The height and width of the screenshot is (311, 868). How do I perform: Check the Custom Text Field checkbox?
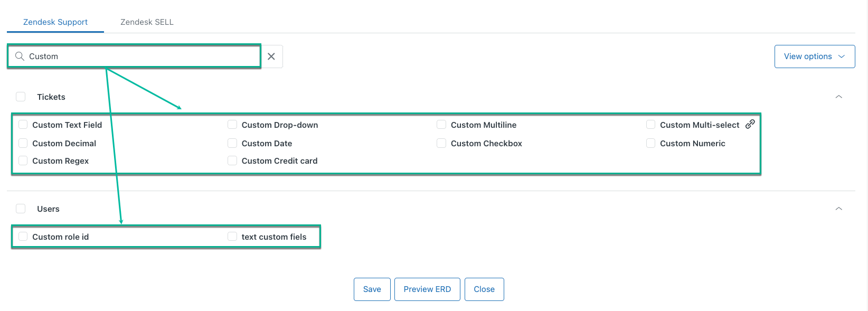coord(23,125)
